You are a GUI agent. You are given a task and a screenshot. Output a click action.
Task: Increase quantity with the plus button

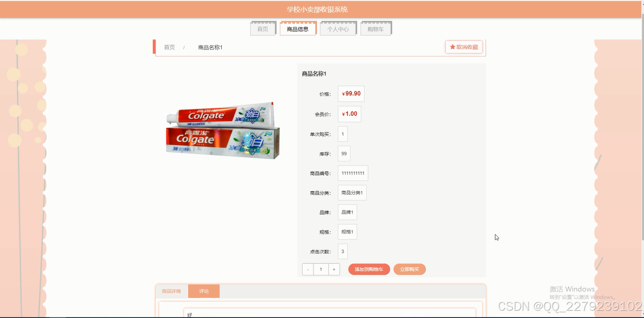tap(334, 269)
